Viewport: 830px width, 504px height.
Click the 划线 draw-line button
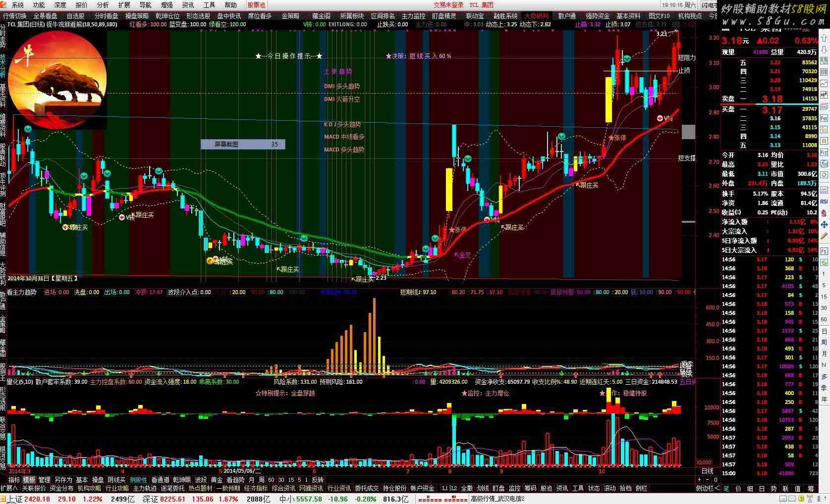tap(483, 489)
